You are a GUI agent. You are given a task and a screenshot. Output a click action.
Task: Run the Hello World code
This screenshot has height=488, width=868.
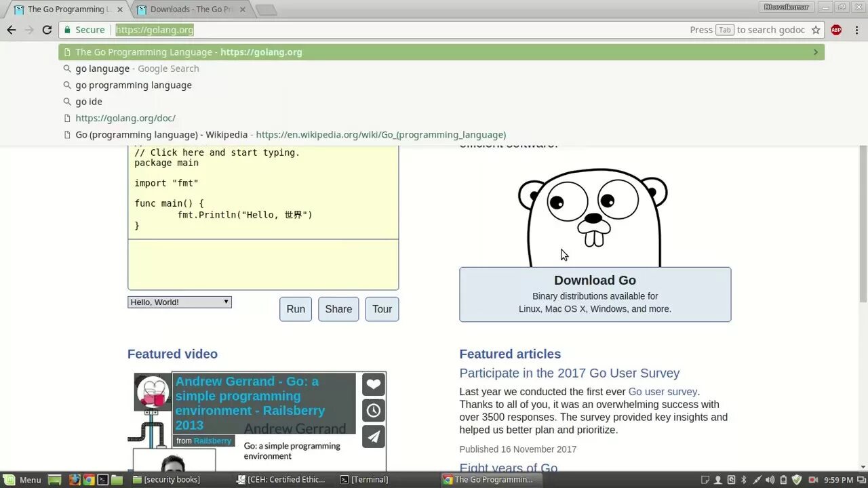point(296,309)
